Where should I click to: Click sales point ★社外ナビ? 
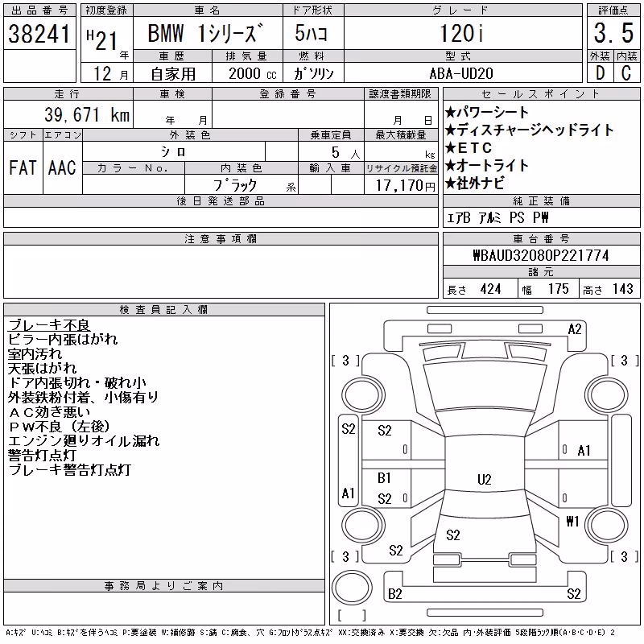coord(474,184)
